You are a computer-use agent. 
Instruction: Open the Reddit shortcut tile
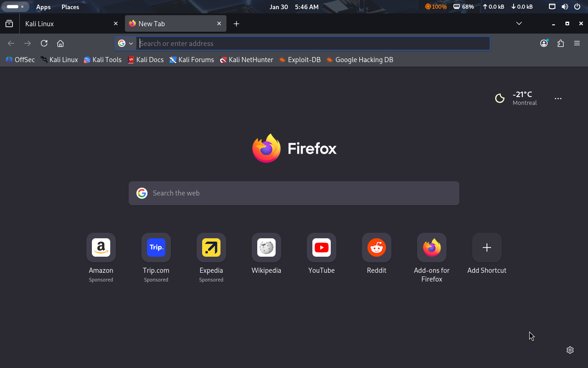pyautogui.click(x=377, y=247)
